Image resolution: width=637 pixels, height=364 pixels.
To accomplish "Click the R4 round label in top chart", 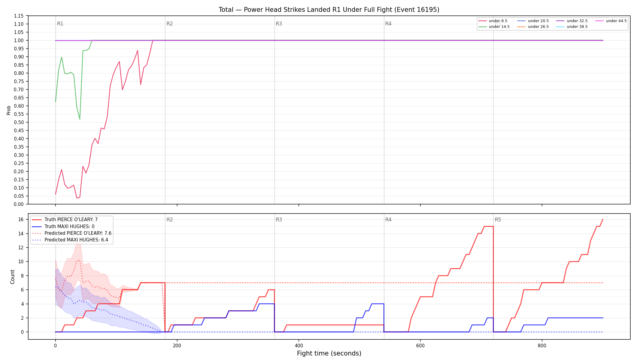I will (388, 24).
